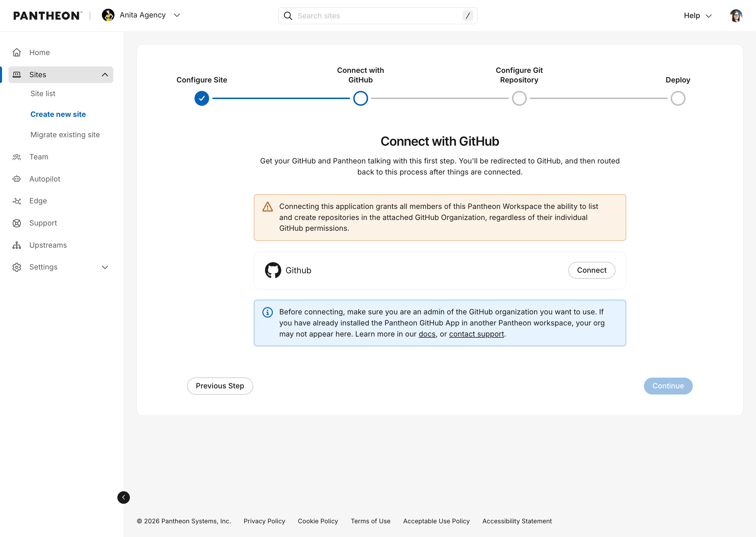This screenshot has height=537, width=756.
Task: Click the Upstreams hierarchy icon
Action: pos(17,245)
